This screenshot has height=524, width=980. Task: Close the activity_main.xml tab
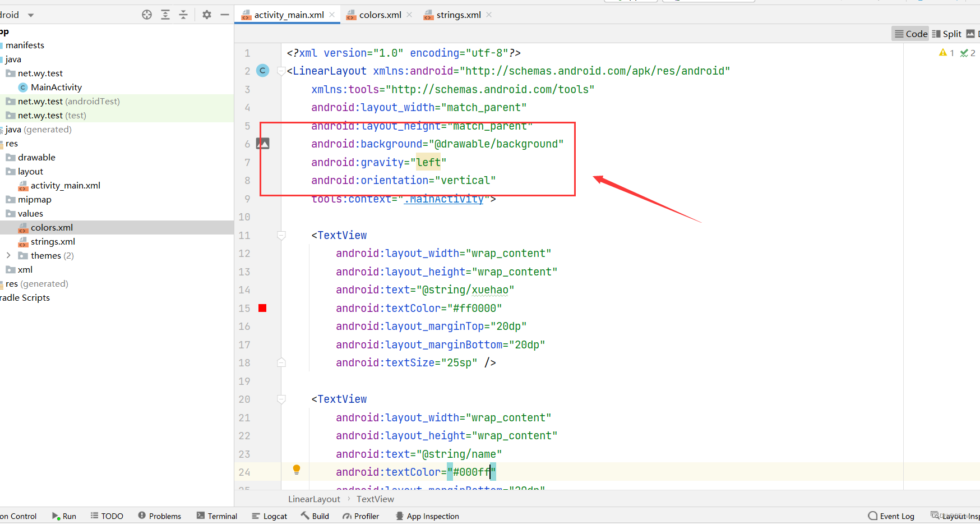[x=332, y=15]
